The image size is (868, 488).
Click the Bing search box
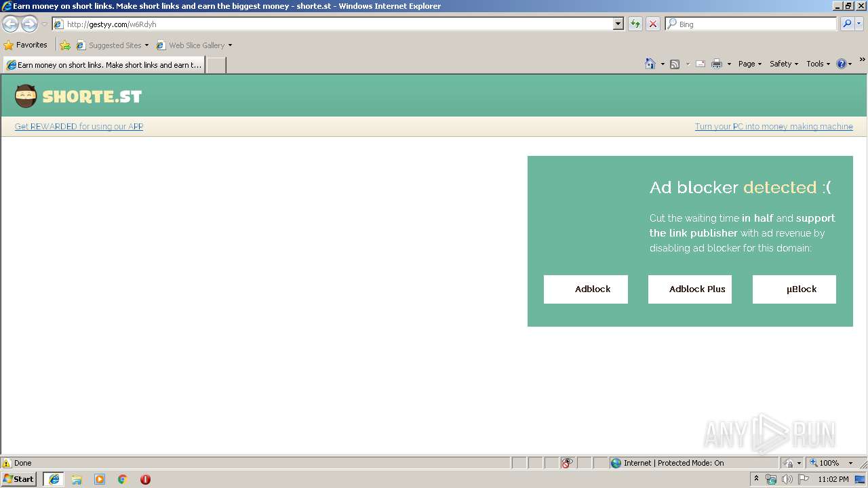point(751,24)
